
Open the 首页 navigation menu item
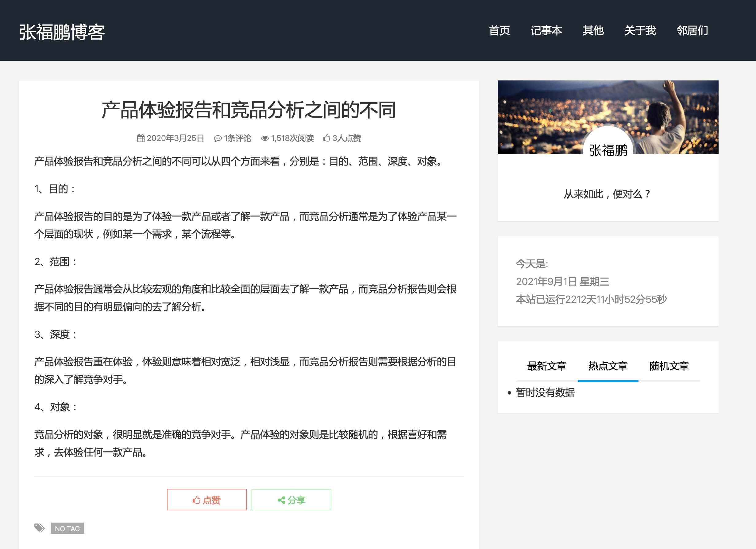499,30
